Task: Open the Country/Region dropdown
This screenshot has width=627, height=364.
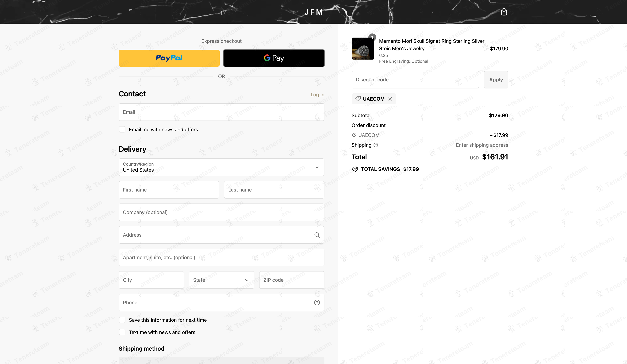Action: click(221, 167)
